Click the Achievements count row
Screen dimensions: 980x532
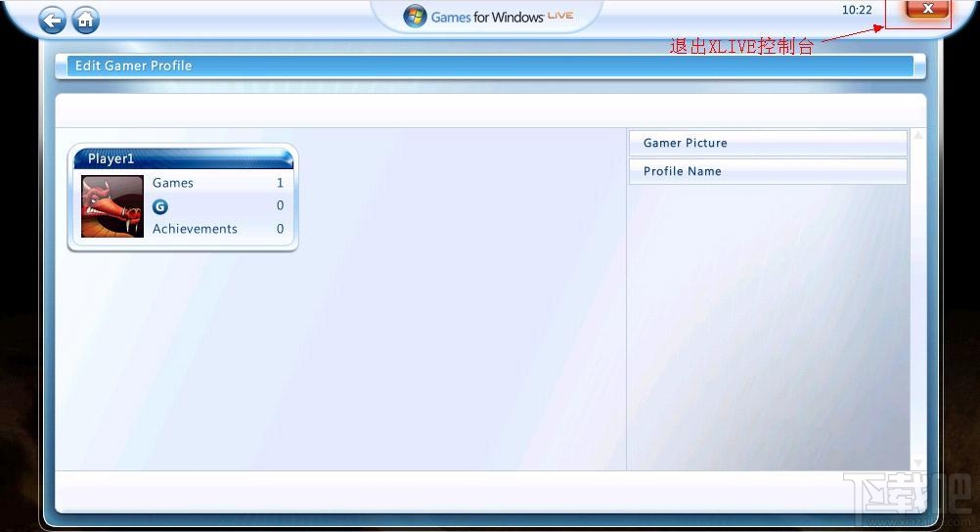tap(218, 229)
